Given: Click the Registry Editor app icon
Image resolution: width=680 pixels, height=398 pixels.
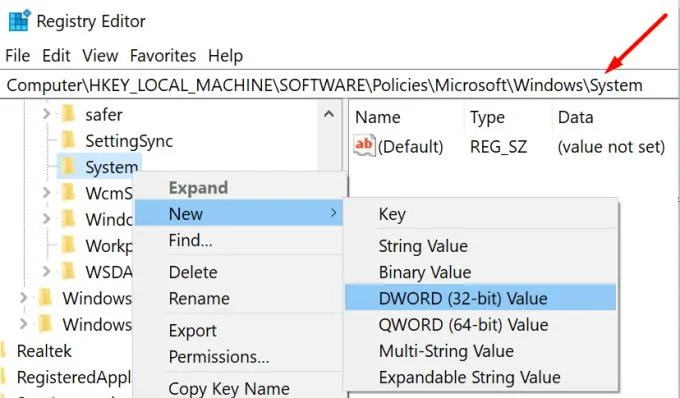Looking at the screenshot, I should (x=20, y=20).
